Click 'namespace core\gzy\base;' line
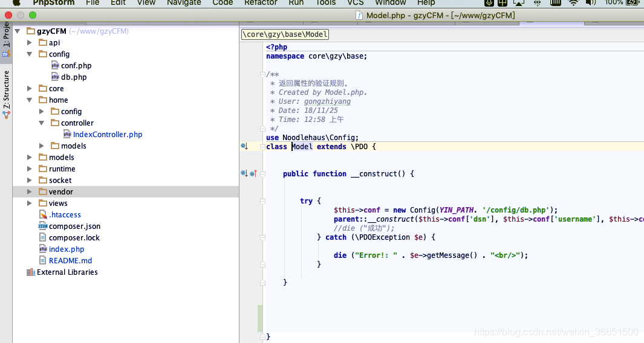 point(317,56)
